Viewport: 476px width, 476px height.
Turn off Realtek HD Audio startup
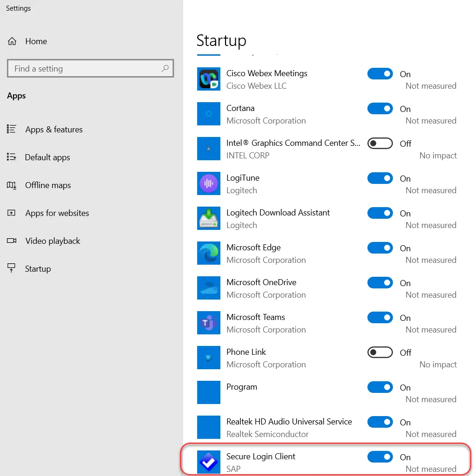380,422
